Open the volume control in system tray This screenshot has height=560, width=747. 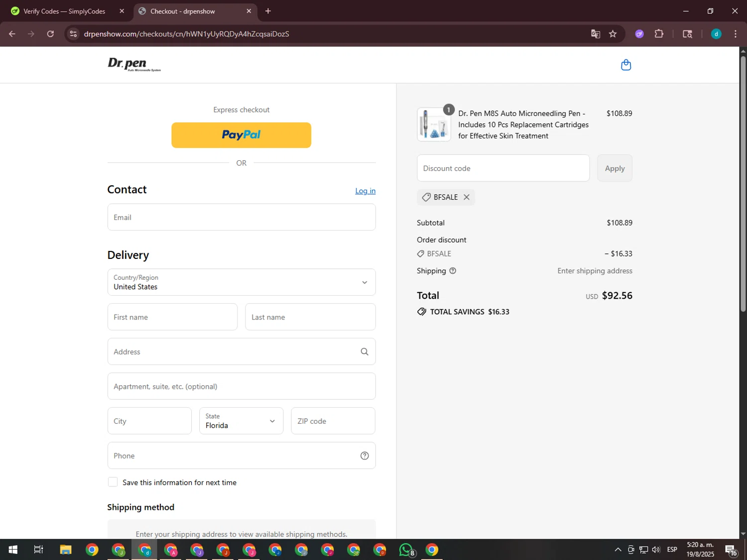pyautogui.click(x=656, y=550)
